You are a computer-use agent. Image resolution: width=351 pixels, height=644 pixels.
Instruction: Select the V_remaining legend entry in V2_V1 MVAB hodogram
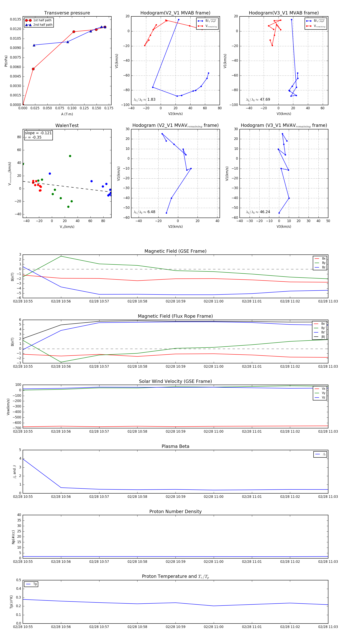point(207,26)
